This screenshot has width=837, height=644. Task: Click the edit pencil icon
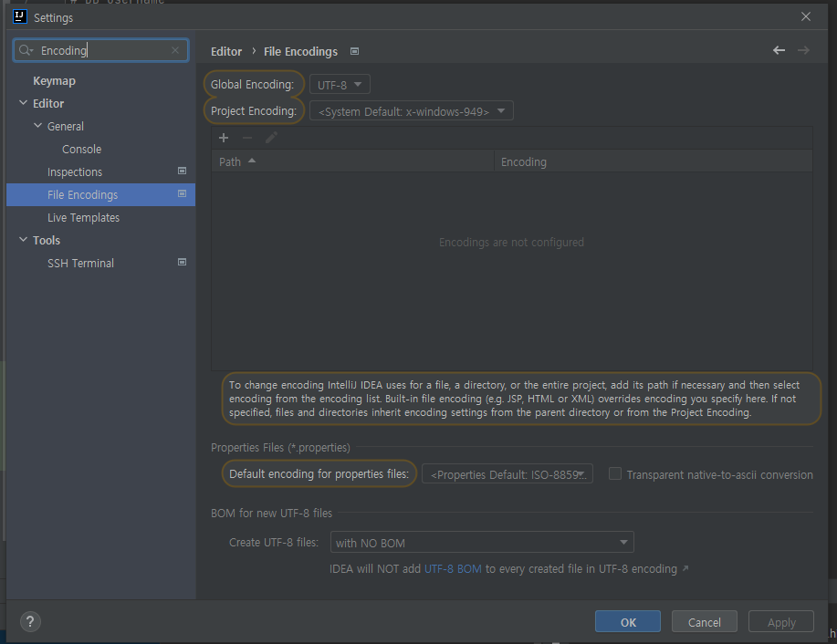coord(271,138)
